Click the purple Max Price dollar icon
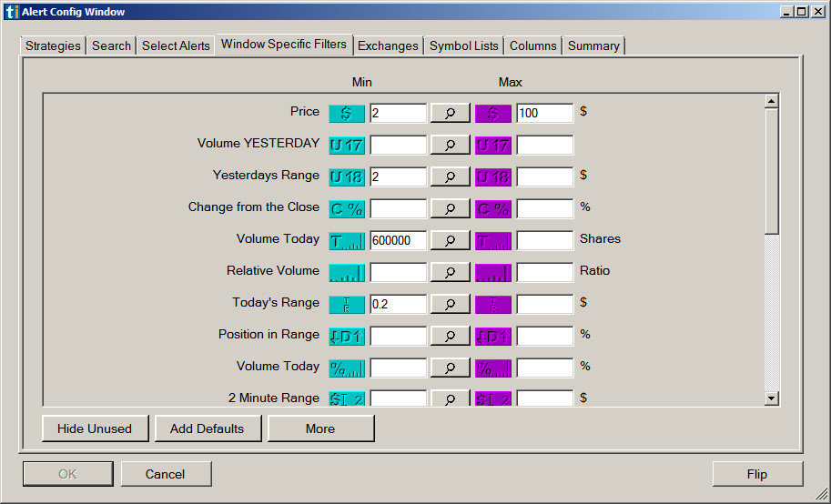This screenshot has width=831, height=504. coord(493,114)
